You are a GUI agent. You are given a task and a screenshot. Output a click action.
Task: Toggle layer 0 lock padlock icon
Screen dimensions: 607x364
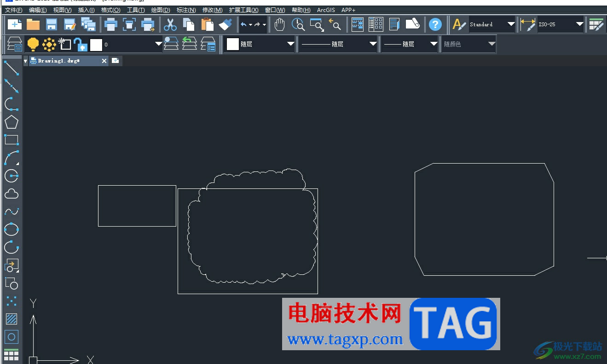(x=81, y=44)
